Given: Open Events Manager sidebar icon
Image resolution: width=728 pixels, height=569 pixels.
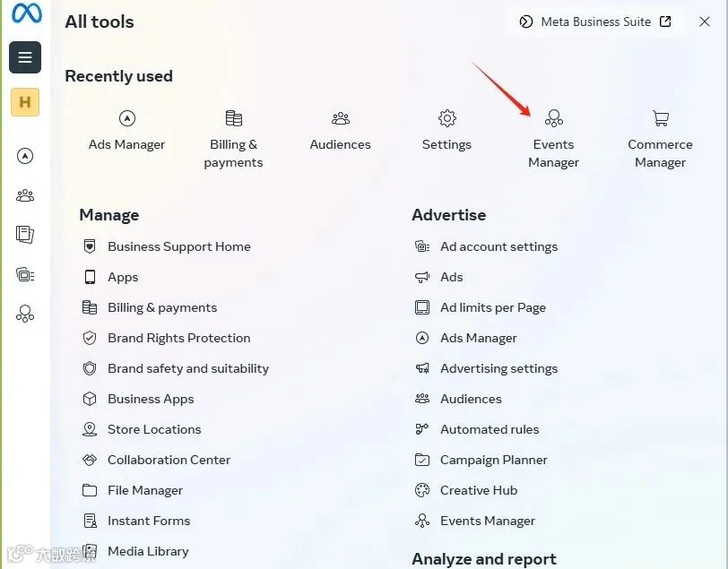Looking at the screenshot, I should point(25,314).
